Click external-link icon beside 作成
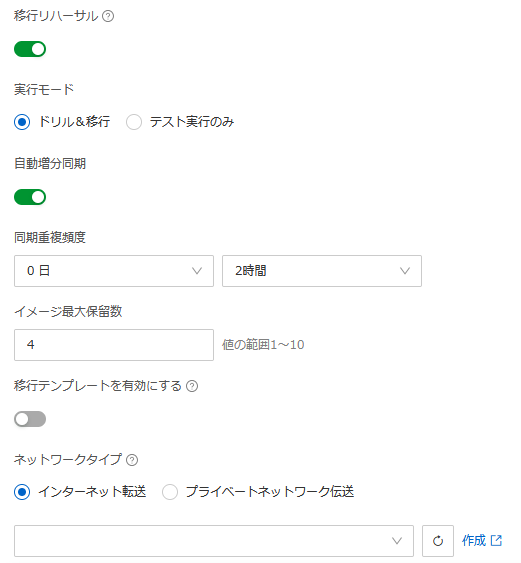 click(x=496, y=540)
